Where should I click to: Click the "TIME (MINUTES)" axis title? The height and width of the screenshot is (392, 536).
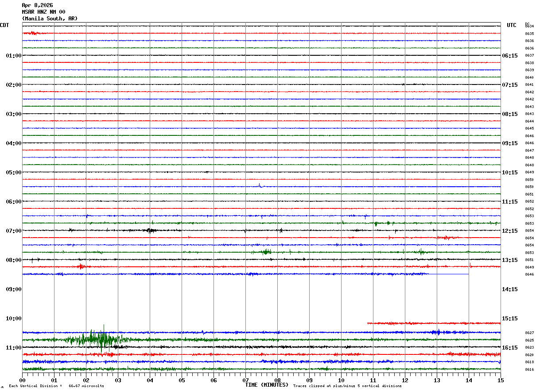pyautogui.click(x=267, y=385)
